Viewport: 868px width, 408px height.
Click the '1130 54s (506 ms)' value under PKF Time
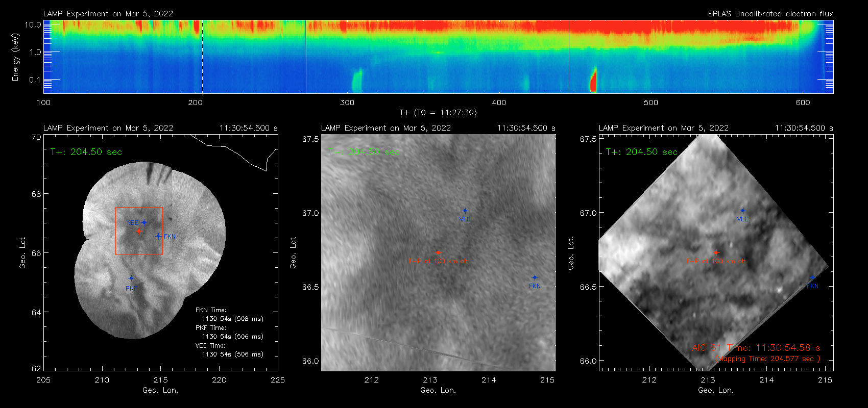click(233, 337)
